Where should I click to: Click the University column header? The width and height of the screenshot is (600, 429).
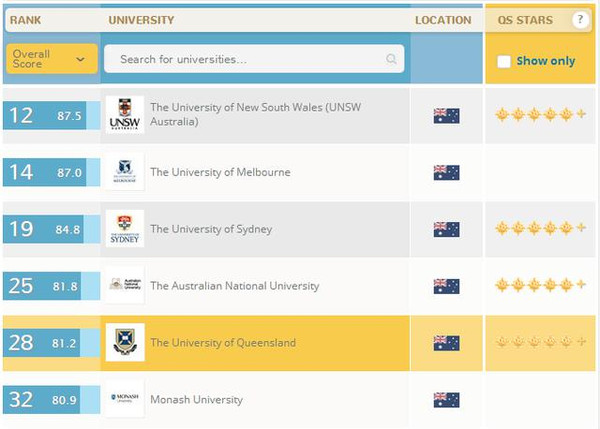point(140,20)
